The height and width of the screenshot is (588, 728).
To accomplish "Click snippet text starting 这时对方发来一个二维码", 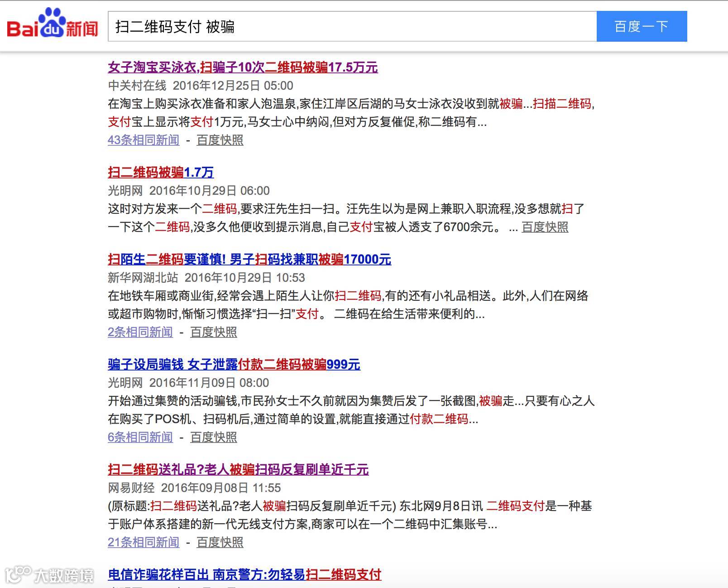I will 346,218.
